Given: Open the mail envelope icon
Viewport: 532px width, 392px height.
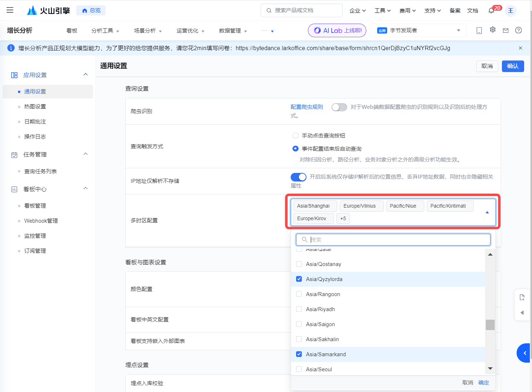Looking at the screenshot, I should click(506, 30).
